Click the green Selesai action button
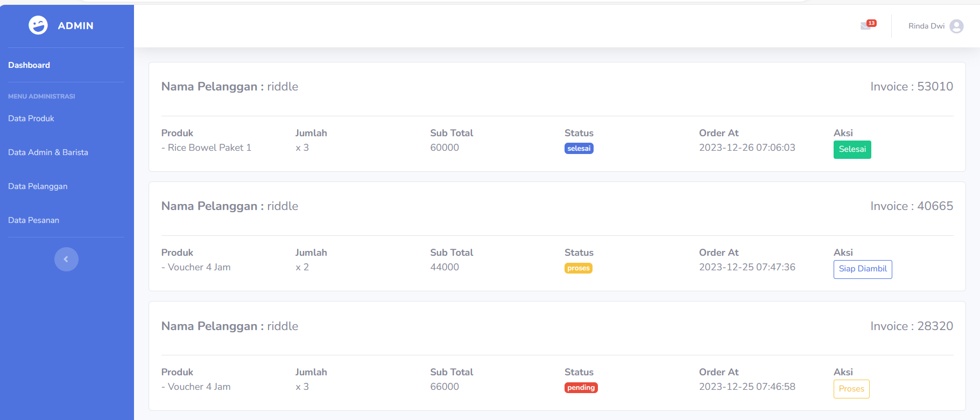 click(x=852, y=149)
